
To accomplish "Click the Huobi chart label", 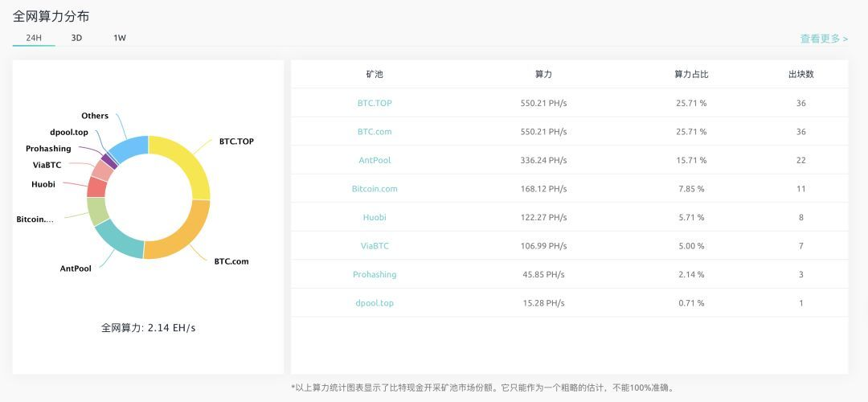I will pyautogui.click(x=43, y=184).
